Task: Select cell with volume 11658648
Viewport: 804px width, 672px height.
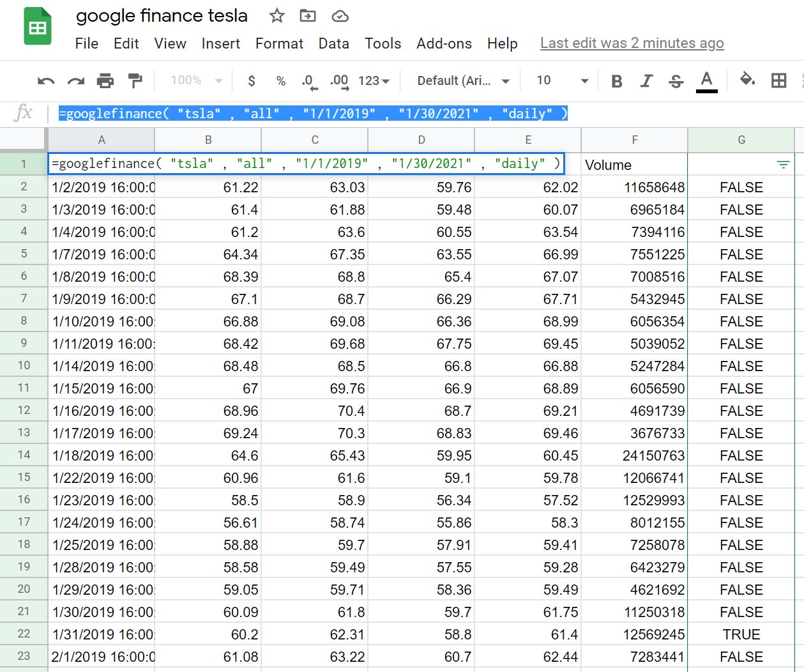Action: [635, 187]
